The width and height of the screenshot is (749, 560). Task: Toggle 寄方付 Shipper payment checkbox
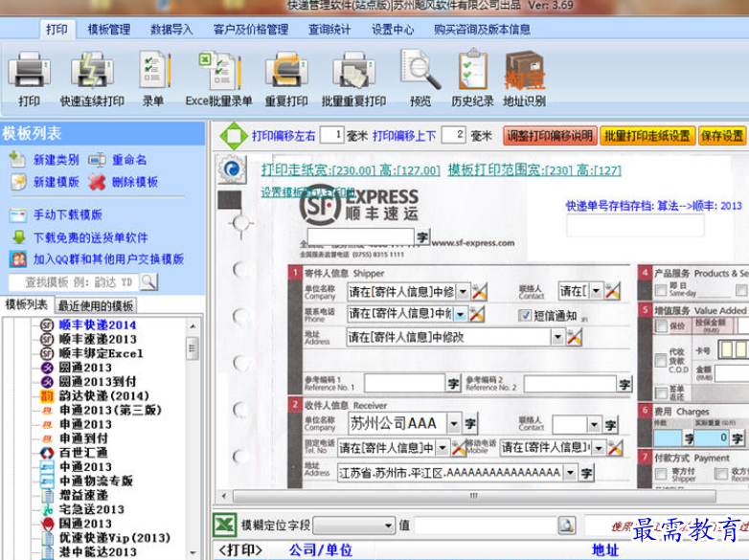[x=661, y=474]
